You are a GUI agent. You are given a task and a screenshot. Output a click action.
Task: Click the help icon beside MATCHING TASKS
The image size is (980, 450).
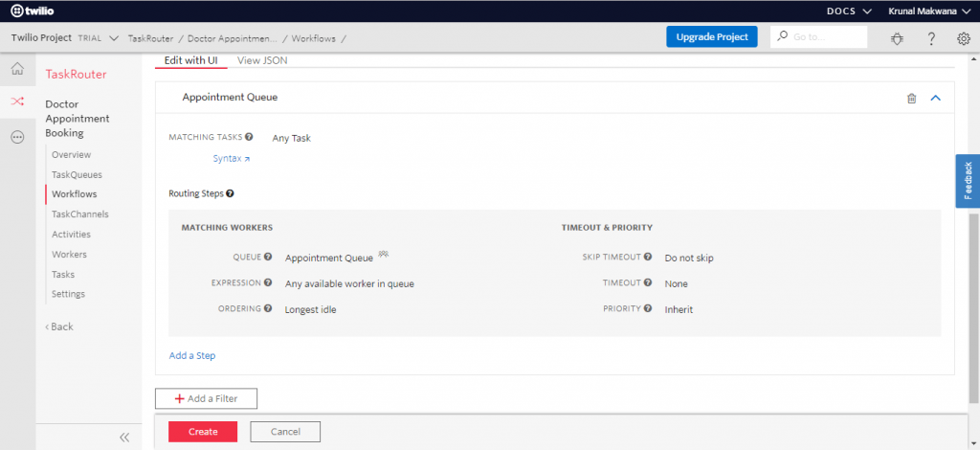coord(250,137)
